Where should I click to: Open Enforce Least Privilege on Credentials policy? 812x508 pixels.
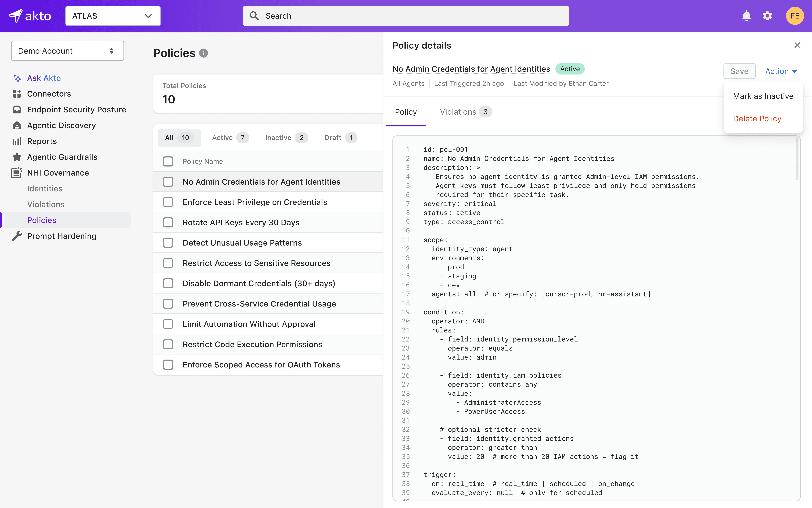click(255, 202)
